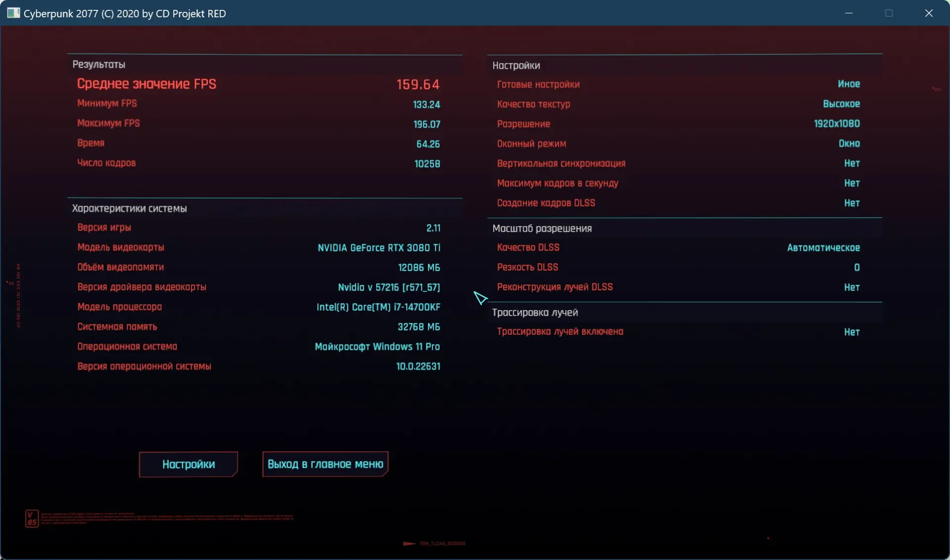Click resolution value 1920x1080
The image size is (950, 560).
(x=837, y=124)
